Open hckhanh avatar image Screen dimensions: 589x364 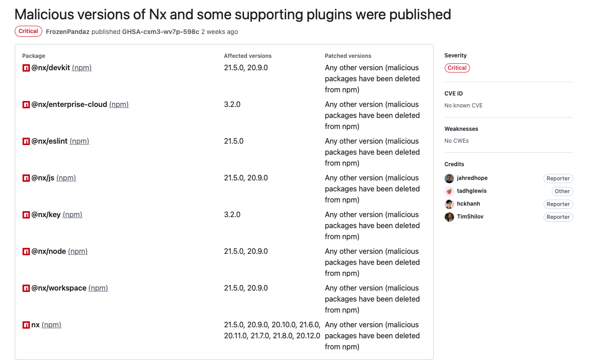(449, 204)
